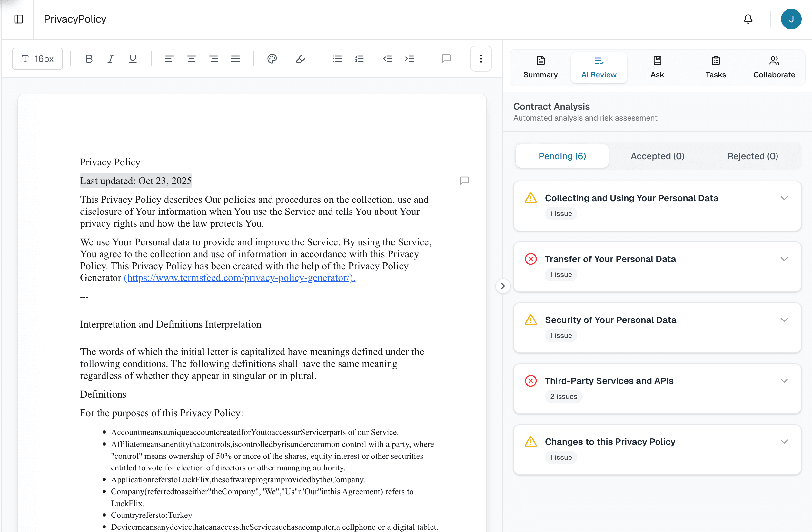Open the toolbar's more options menu

point(481,59)
